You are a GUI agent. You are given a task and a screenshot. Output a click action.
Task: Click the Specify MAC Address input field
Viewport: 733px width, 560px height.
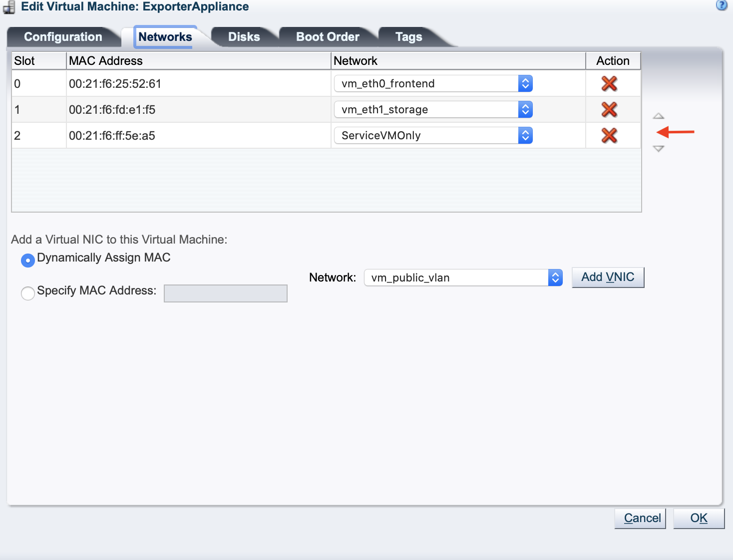225,293
